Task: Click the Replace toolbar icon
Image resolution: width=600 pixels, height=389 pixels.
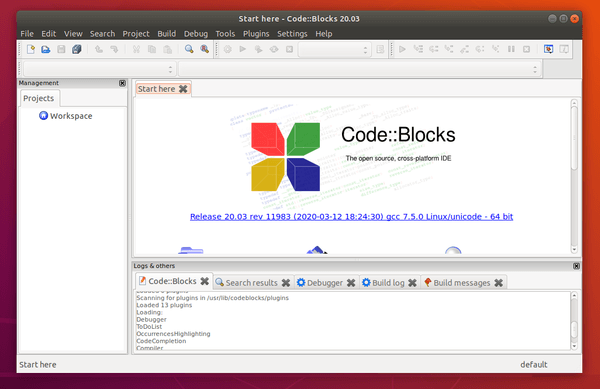Action: tap(204, 49)
